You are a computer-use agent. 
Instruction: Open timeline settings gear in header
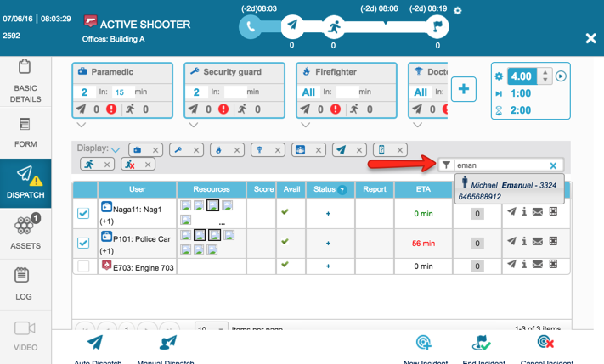tap(458, 11)
